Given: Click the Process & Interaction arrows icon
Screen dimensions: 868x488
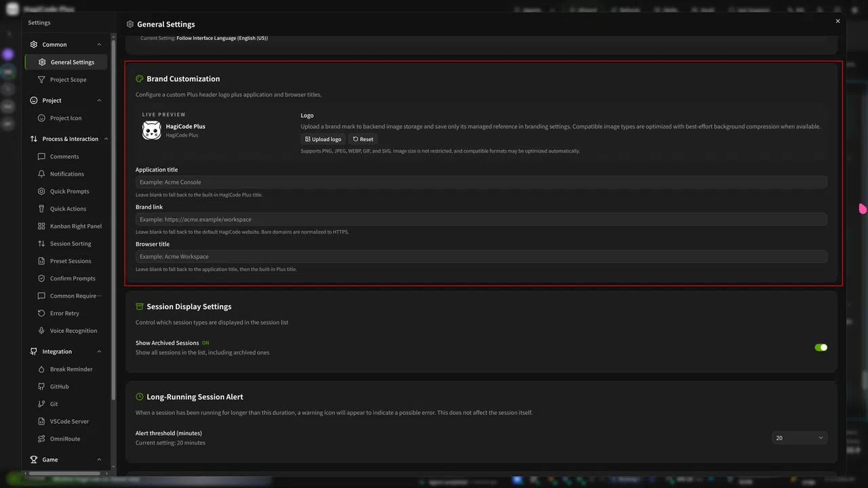Looking at the screenshot, I should (34, 139).
